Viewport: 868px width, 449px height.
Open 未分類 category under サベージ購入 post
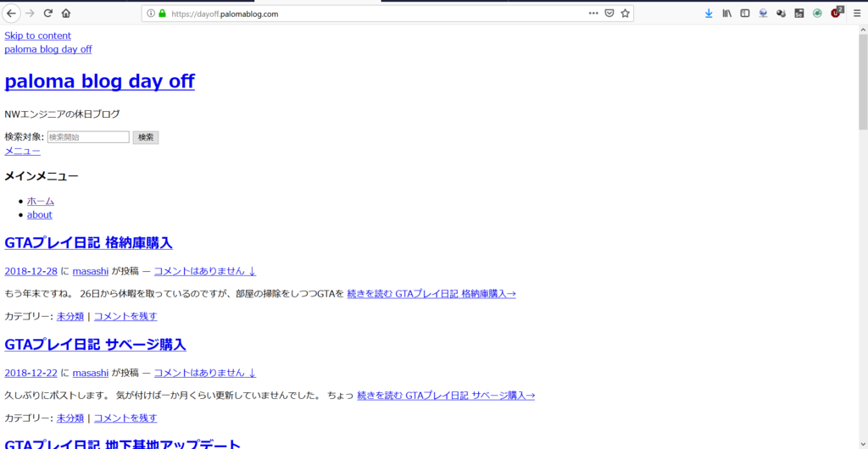(x=70, y=418)
